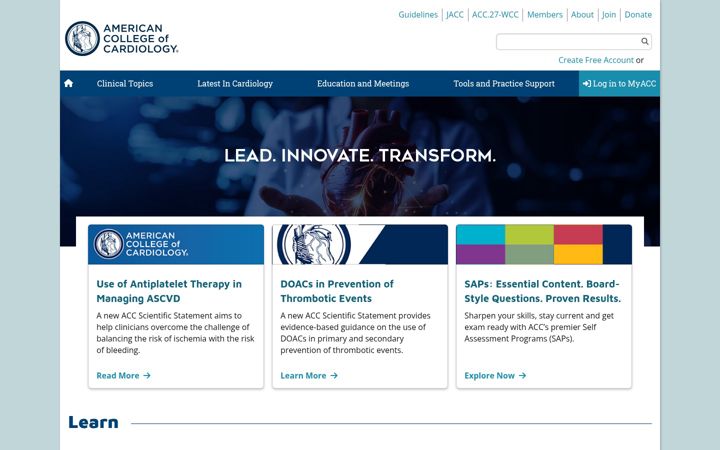
Task: Click Create Free Account link
Action: 596,60
